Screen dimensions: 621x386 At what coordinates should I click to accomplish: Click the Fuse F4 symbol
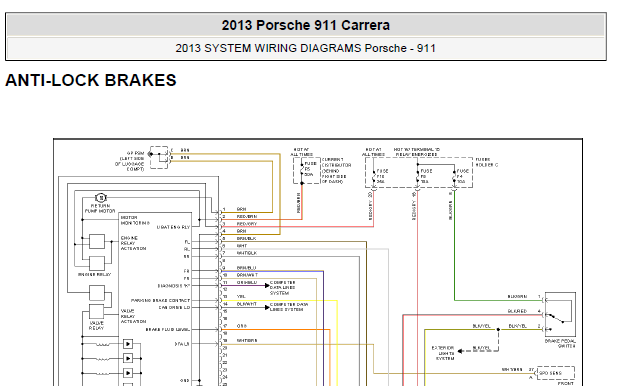point(454,176)
